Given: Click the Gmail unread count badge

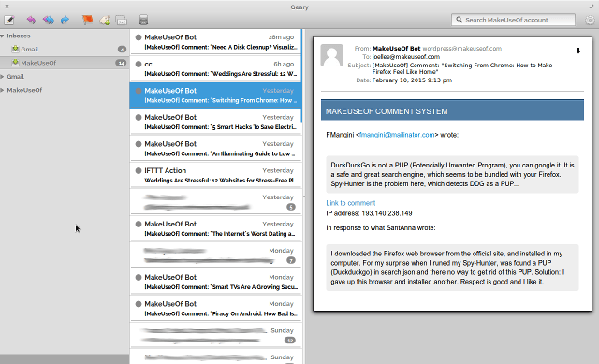Looking at the screenshot, I should [x=122, y=50].
